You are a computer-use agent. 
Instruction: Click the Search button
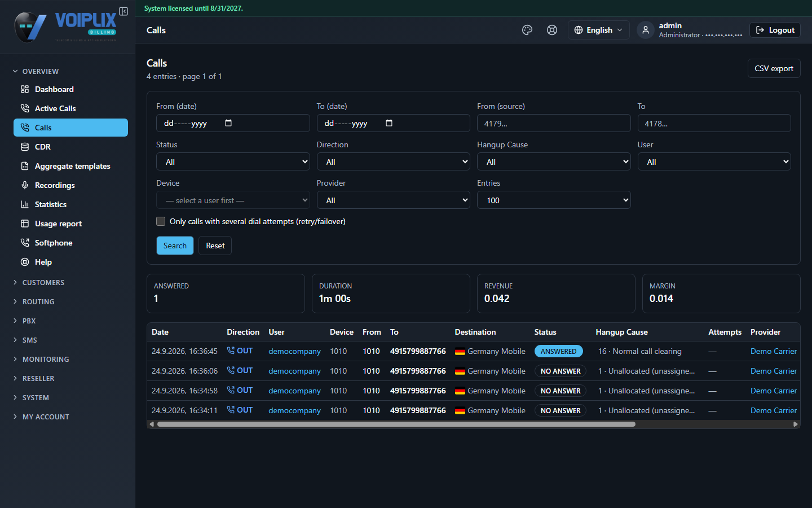(175, 246)
